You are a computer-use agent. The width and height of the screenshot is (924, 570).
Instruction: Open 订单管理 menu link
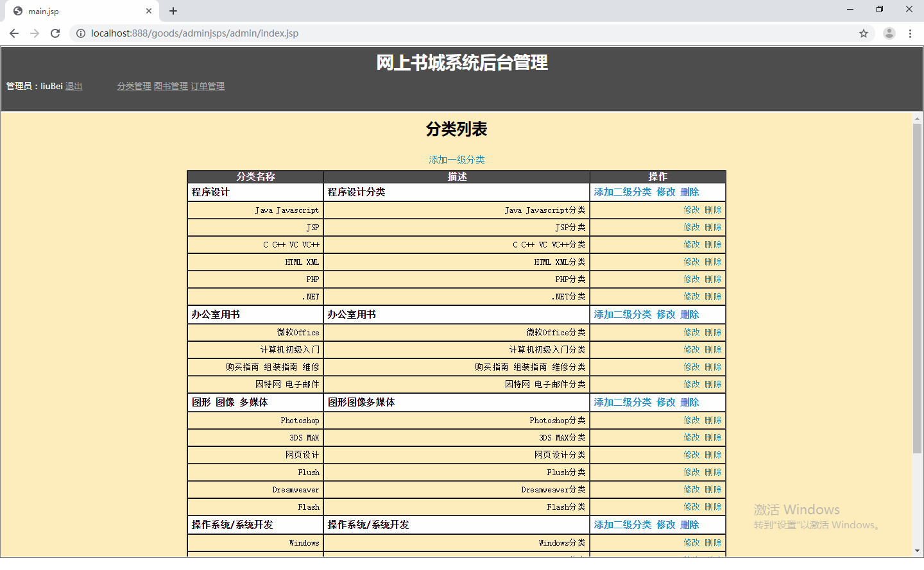(207, 86)
